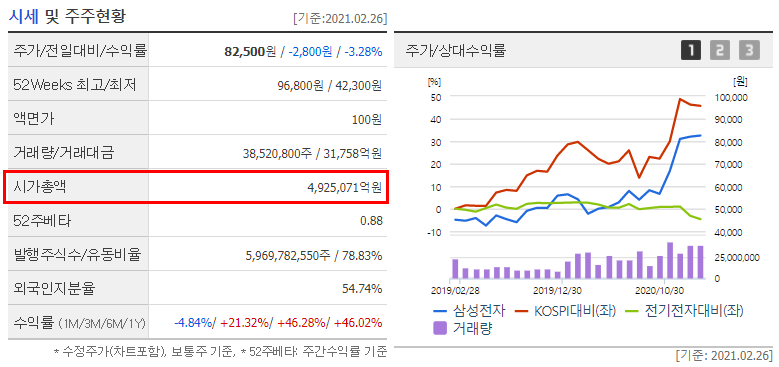Click the -4.84% one-month return
Image resolution: width=779 pixels, height=367 pixels.
tap(193, 323)
